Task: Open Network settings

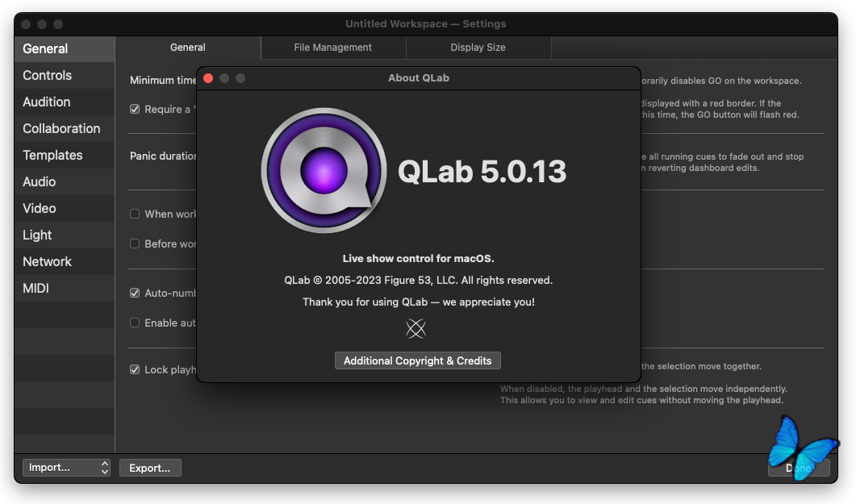Action: (x=65, y=262)
